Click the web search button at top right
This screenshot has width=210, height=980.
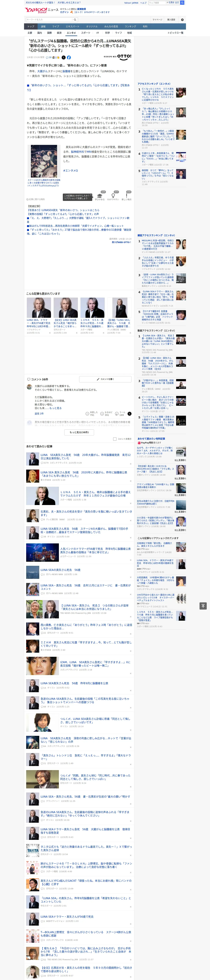tap(182, 3)
